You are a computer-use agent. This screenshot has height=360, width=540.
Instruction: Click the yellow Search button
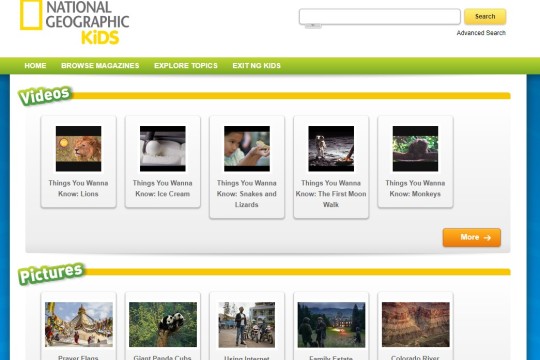(485, 17)
